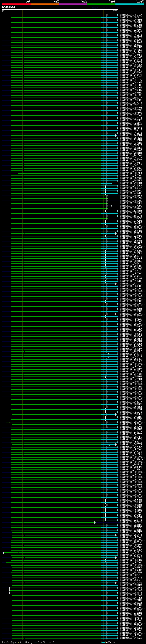Click the cyan ~100% identity legend segment
Viewport: 146px width, 644px height.
point(130,4)
